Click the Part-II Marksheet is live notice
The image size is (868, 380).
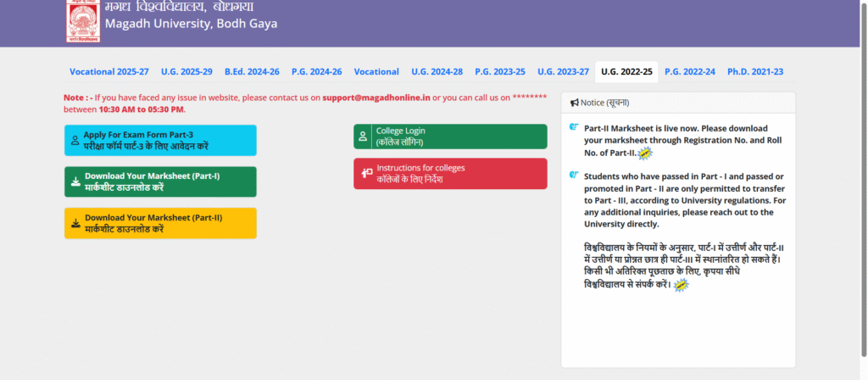click(684, 140)
